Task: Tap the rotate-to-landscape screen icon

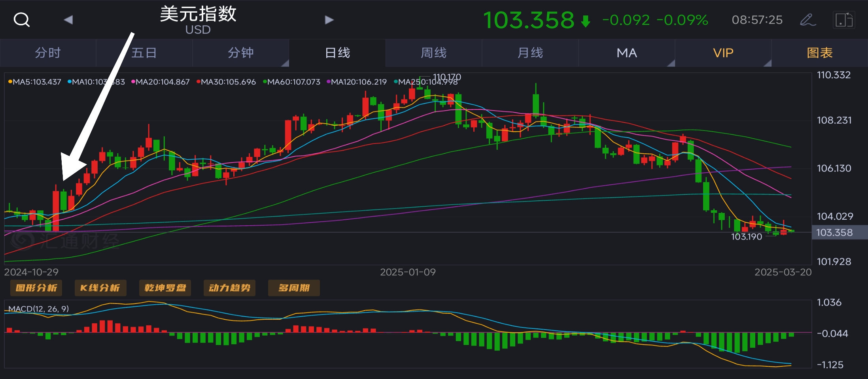Action: [x=845, y=19]
